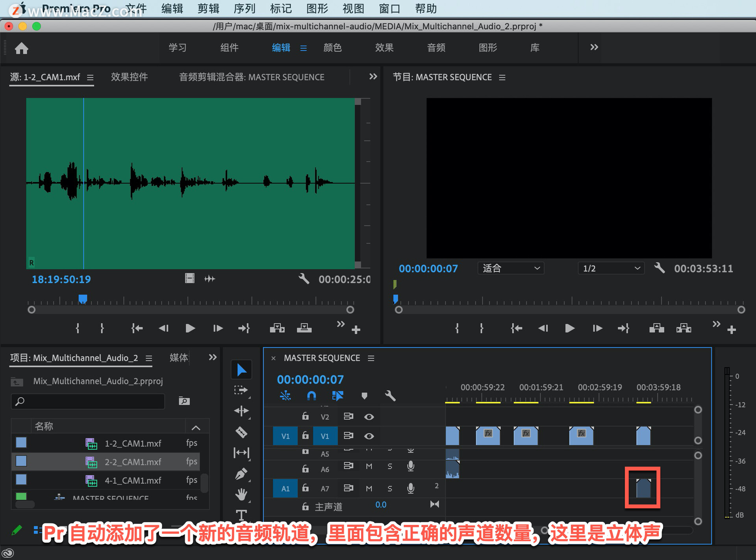Enable voice-over record on A7

411,488
